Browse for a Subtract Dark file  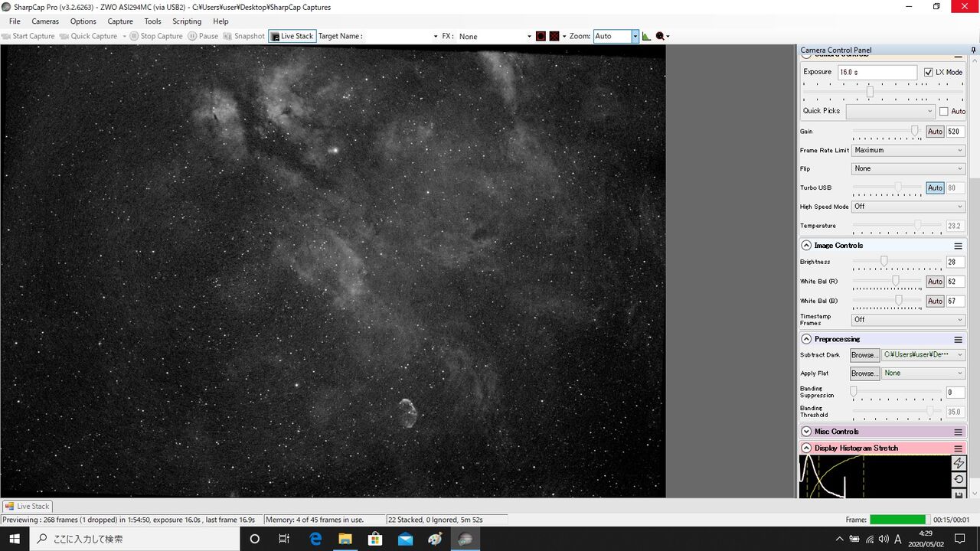[x=864, y=355]
